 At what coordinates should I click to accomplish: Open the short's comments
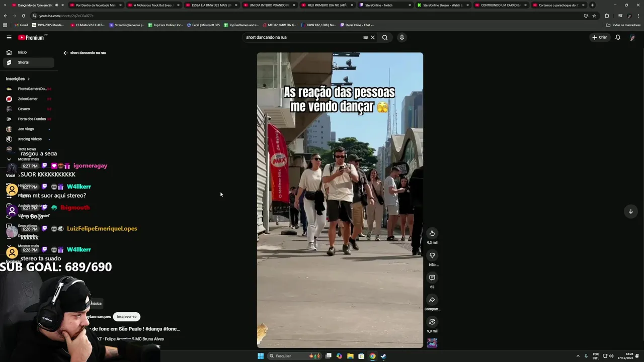tap(432, 278)
